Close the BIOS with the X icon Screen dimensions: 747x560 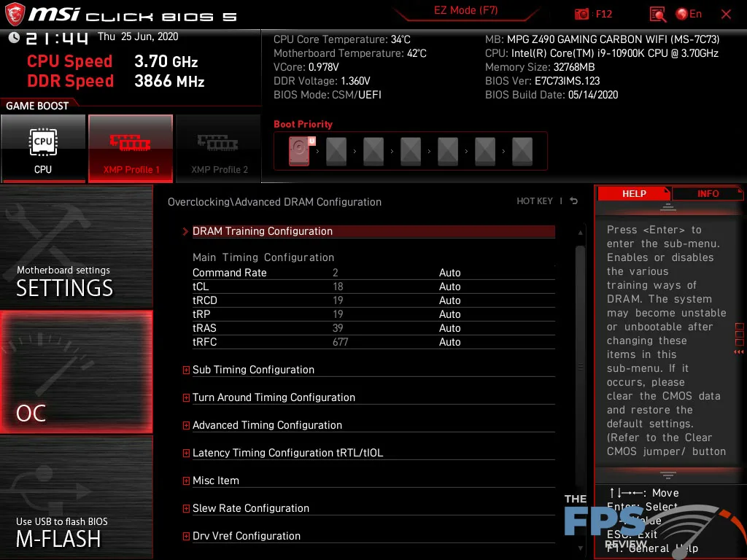click(x=726, y=15)
